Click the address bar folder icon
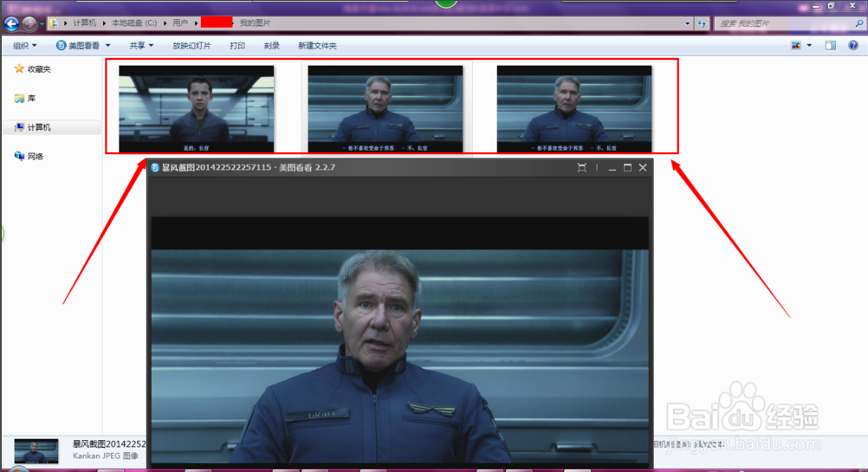 [x=54, y=23]
